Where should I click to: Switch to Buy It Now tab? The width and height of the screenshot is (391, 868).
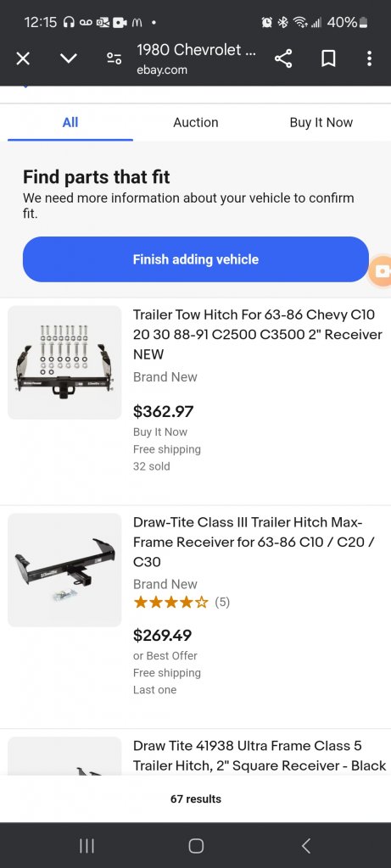click(x=321, y=122)
